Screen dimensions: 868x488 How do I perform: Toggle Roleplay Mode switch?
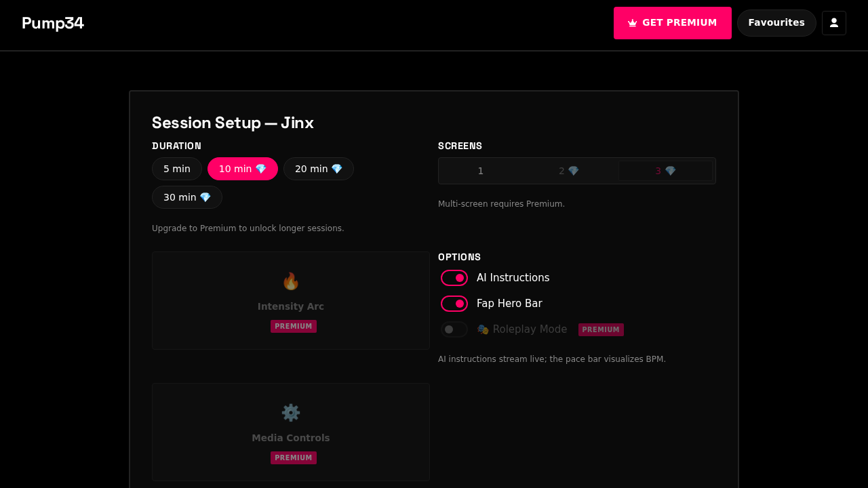click(454, 329)
